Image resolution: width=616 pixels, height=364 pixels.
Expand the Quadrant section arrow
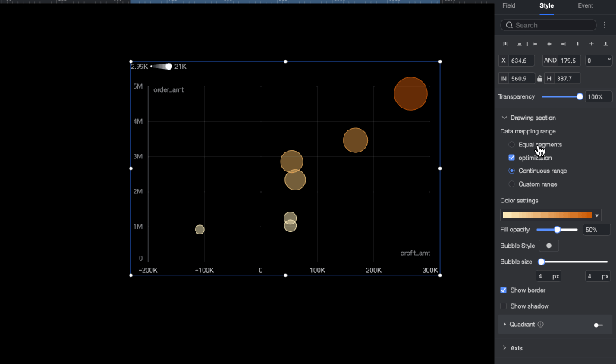coord(504,325)
